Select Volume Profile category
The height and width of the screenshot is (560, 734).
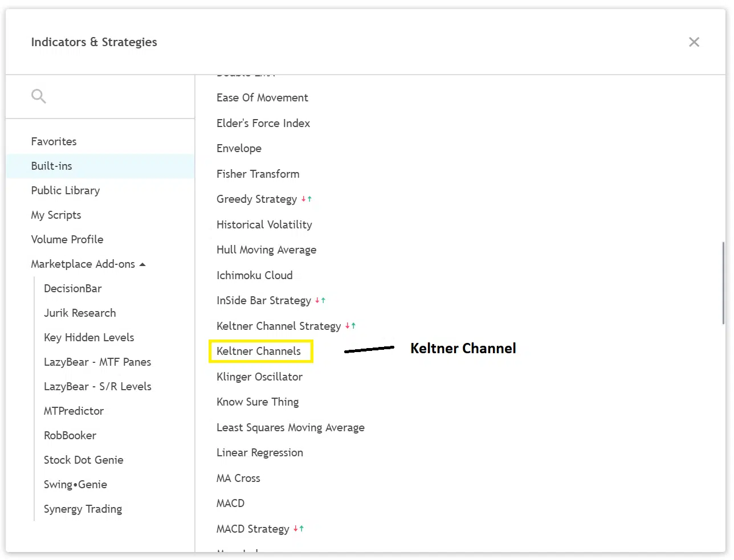67,239
